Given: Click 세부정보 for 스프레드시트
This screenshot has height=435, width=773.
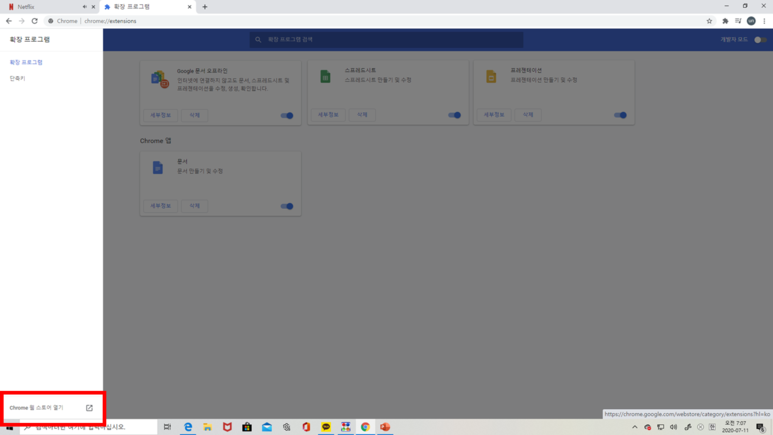Looking at the screenshot, I should click(328, 114).
